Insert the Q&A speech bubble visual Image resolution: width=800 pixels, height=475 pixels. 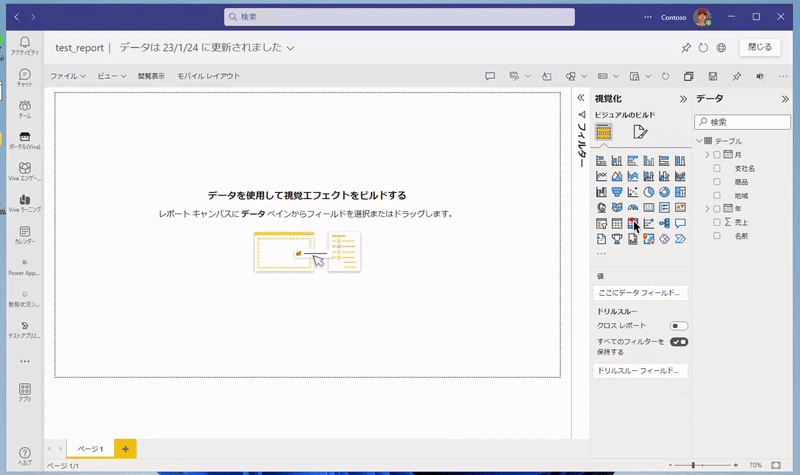click(680, 223)
